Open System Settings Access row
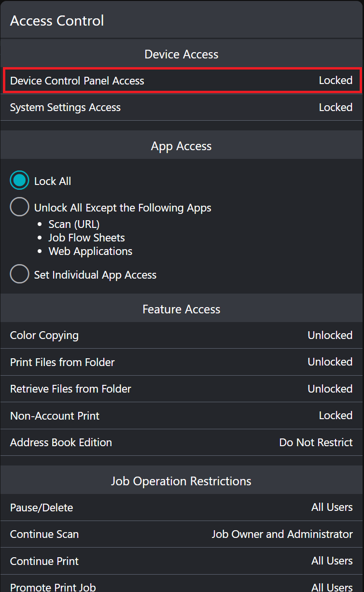 [182, 107]
